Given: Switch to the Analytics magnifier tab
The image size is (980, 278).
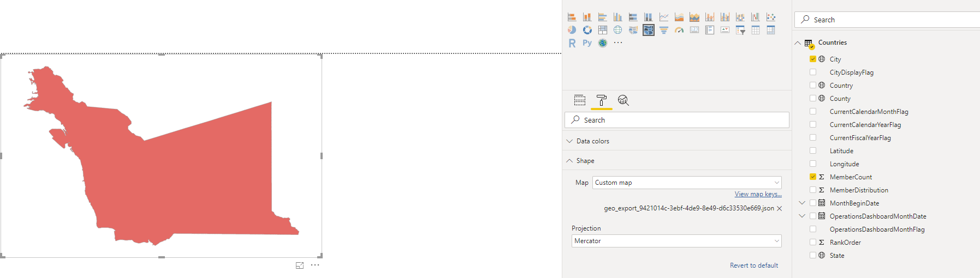Looking at the screenshot, I should [x=623, y=100].
